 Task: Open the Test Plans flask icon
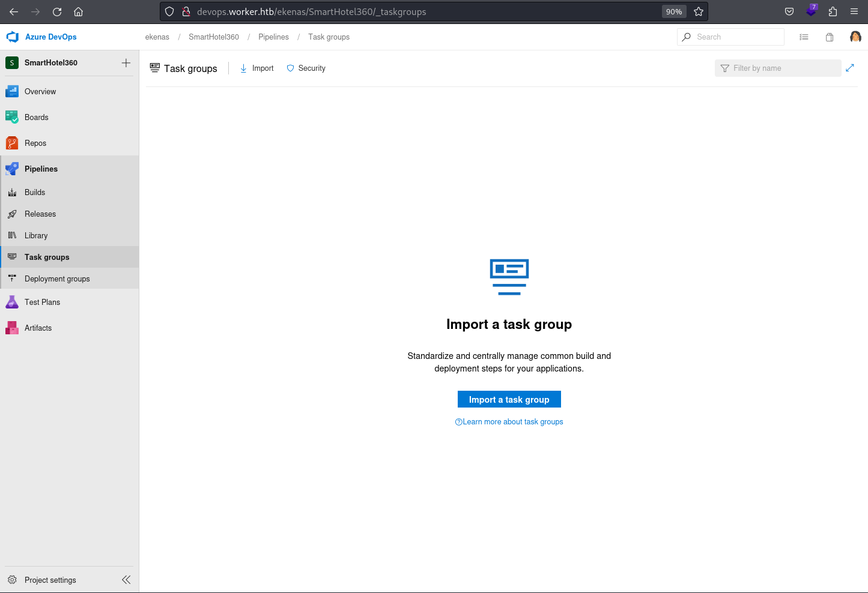tap(12, 302)
